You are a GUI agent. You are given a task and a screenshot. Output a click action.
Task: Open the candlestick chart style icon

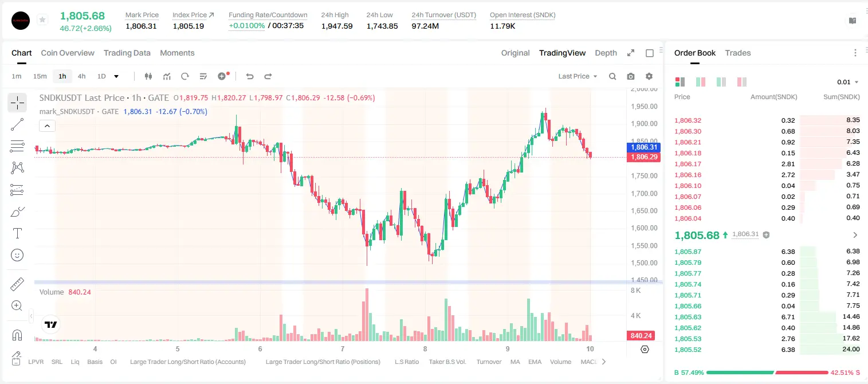(148, 76)
